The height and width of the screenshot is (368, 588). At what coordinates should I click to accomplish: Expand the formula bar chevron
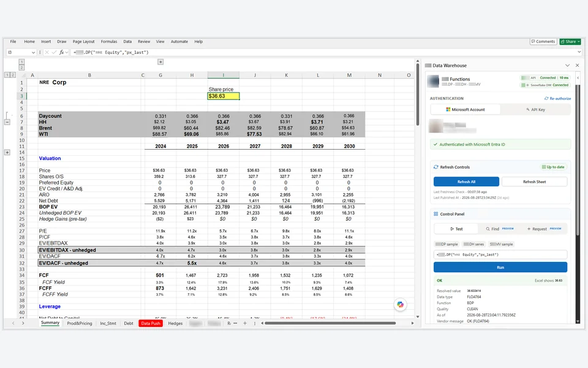pyautogui.click(x=579, y=52)
